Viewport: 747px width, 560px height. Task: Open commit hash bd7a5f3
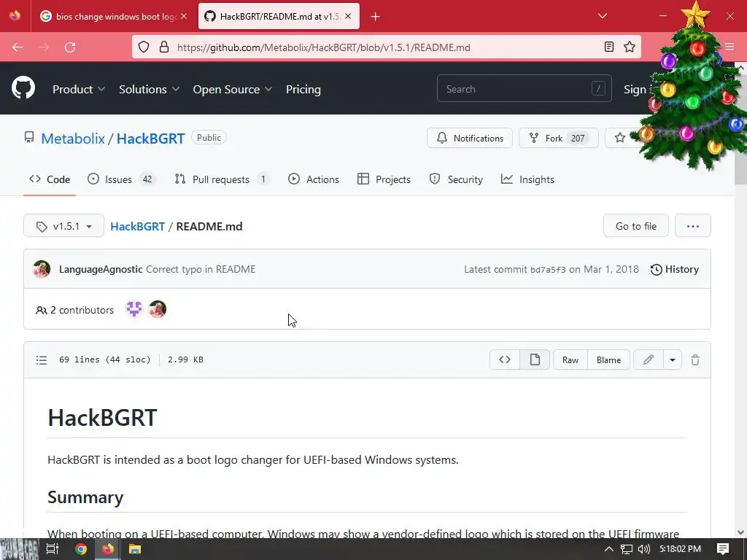[x=548, y=270]
